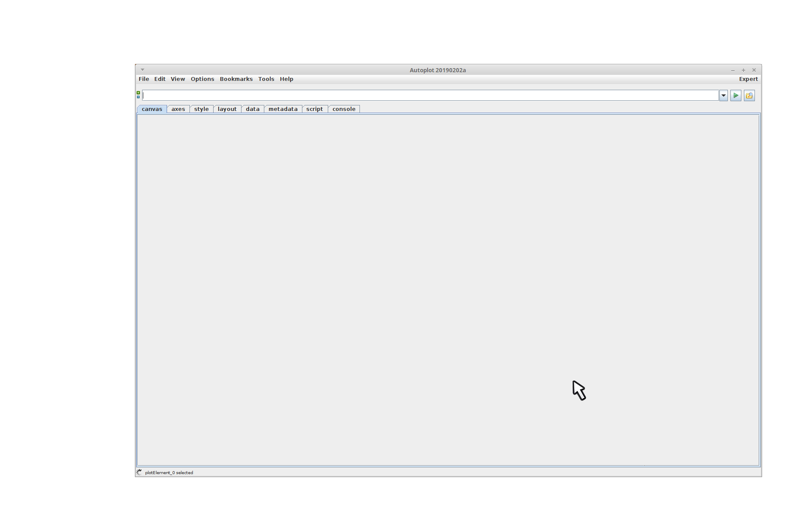Screen dimensions: 812x508
Task: Switch to the data tab
Action: click(x=252, y=109)
